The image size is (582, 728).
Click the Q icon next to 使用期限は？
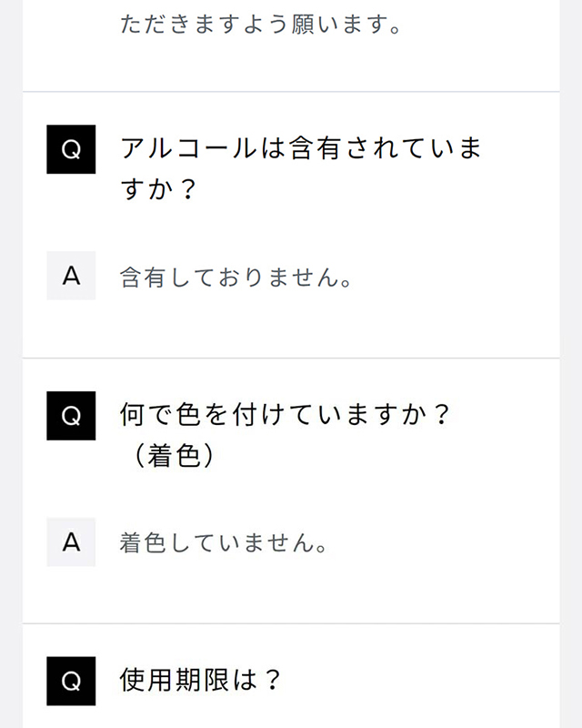[71, 681]
